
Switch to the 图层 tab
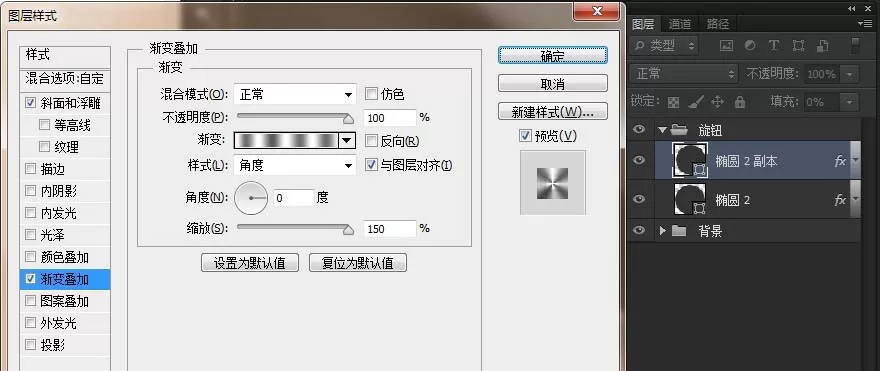click(643, 24)
